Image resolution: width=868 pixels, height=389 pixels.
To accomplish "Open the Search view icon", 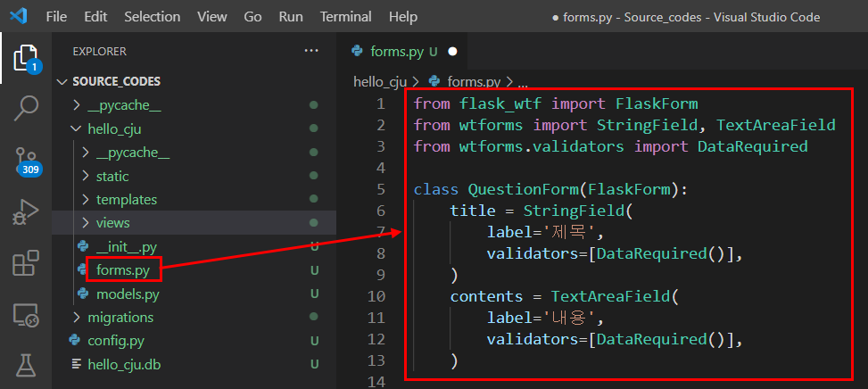I will [26, 107].
